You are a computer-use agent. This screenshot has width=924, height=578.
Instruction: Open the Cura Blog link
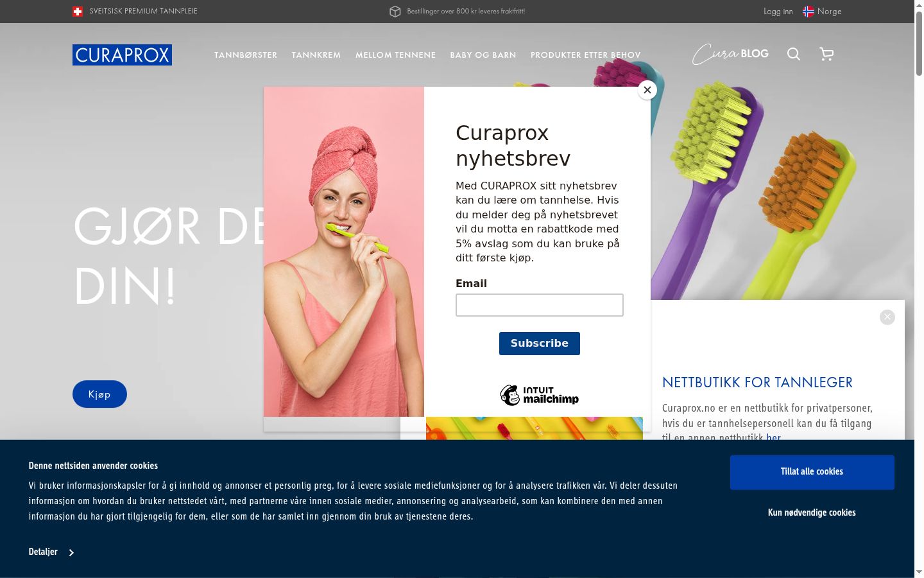(x=730, y=54)
